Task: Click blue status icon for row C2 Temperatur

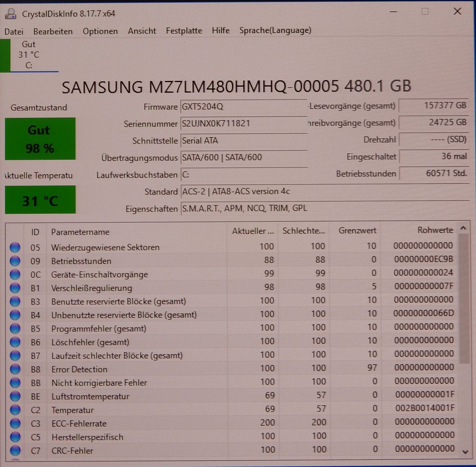Action: [15, 410]
